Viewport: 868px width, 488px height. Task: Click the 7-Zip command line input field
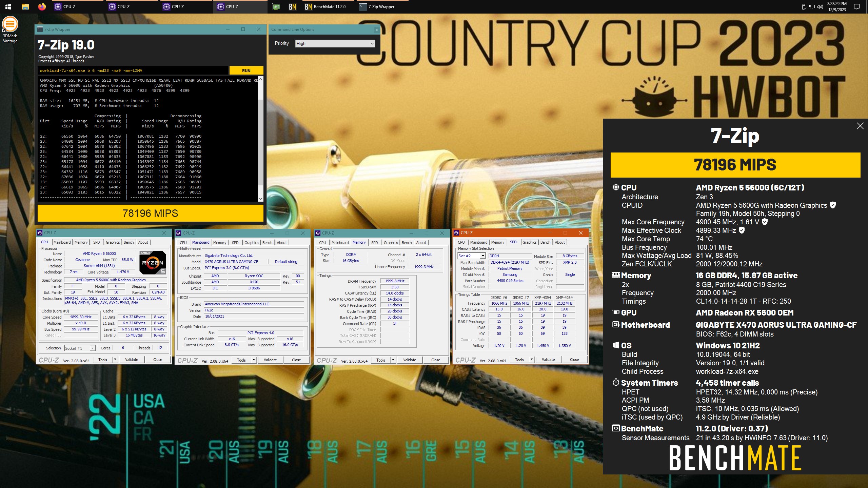pos(133,70)
